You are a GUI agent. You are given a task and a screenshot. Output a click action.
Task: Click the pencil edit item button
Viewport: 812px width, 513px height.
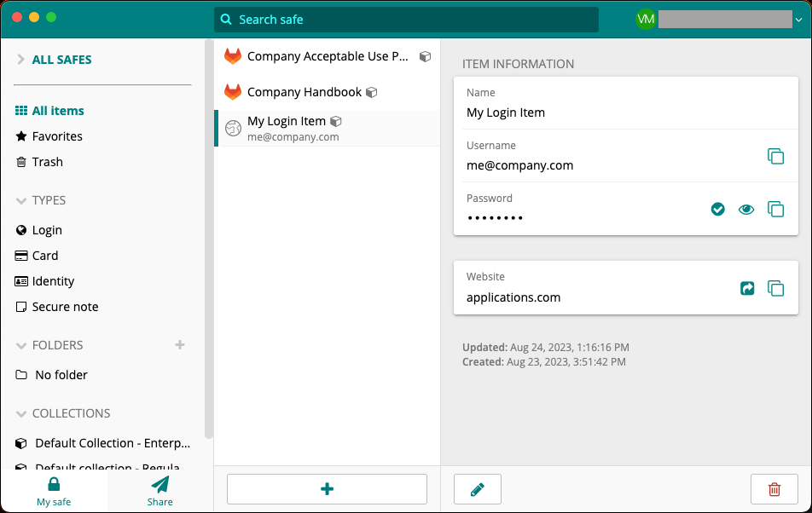point(477,489)
